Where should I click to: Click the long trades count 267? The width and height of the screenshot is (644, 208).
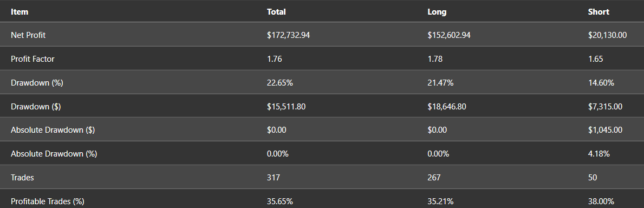tap(434, 178)
